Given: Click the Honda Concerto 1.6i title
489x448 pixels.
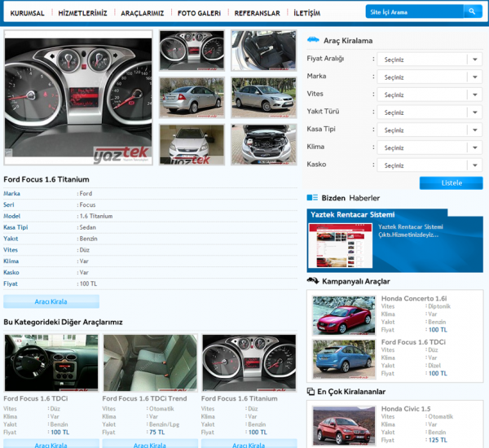Looking at the screenshot, I should click(x=414, y=298).
